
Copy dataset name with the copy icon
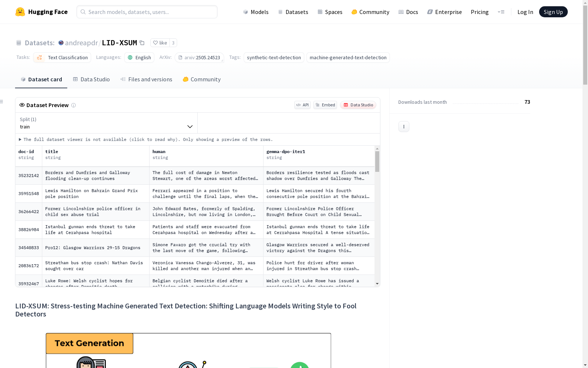pos(142,43)
